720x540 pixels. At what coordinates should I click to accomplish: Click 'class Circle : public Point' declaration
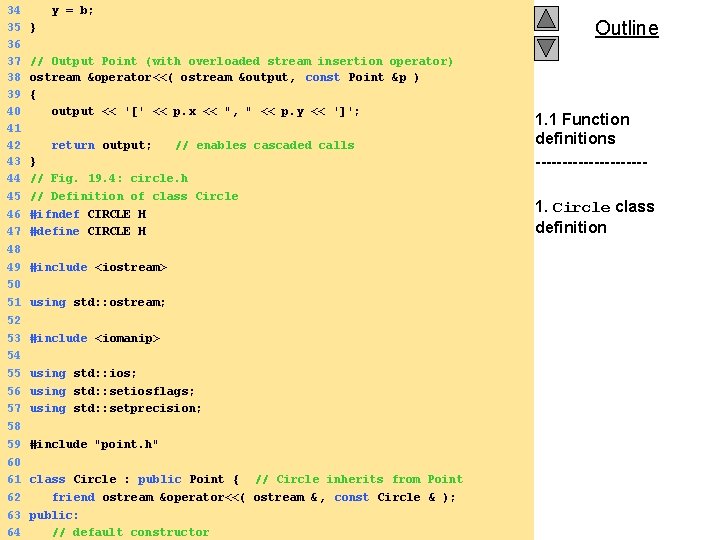(x=134, y=479)
